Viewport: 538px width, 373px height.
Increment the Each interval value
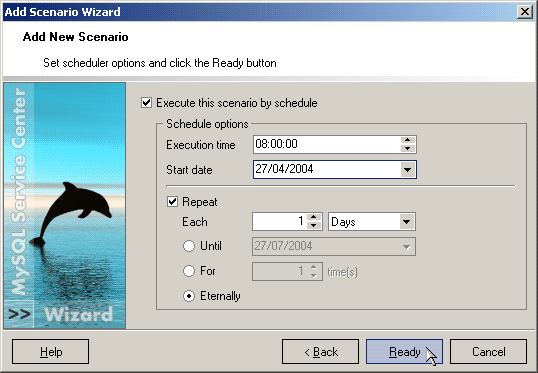314,217
